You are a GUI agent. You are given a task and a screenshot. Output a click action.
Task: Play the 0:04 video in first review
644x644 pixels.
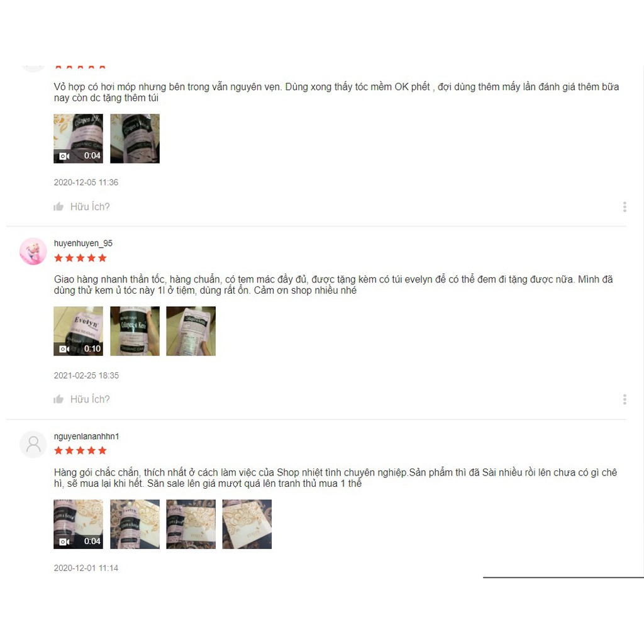click(79, 138)
